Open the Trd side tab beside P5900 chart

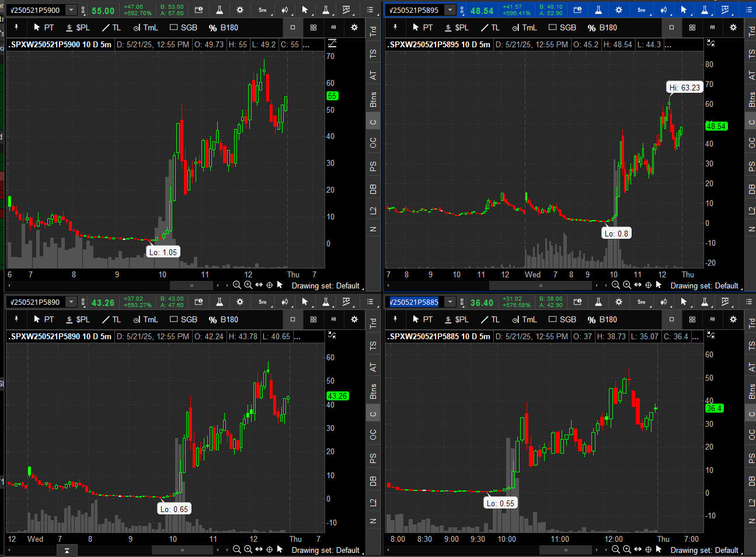click(373, 30)
